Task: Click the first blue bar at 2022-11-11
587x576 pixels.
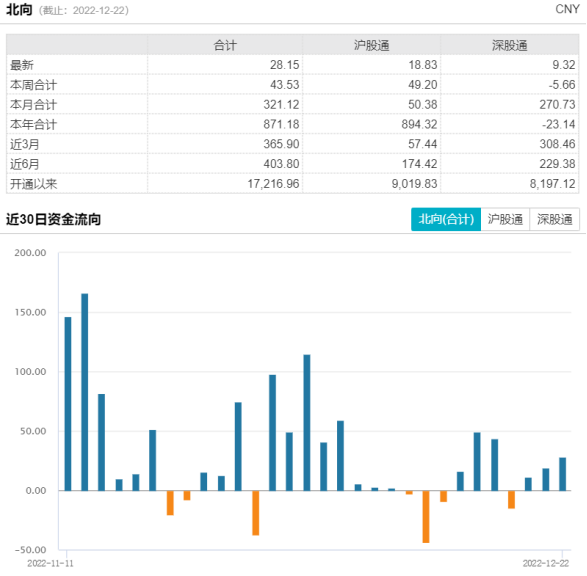Action: (x=68, y=404)
